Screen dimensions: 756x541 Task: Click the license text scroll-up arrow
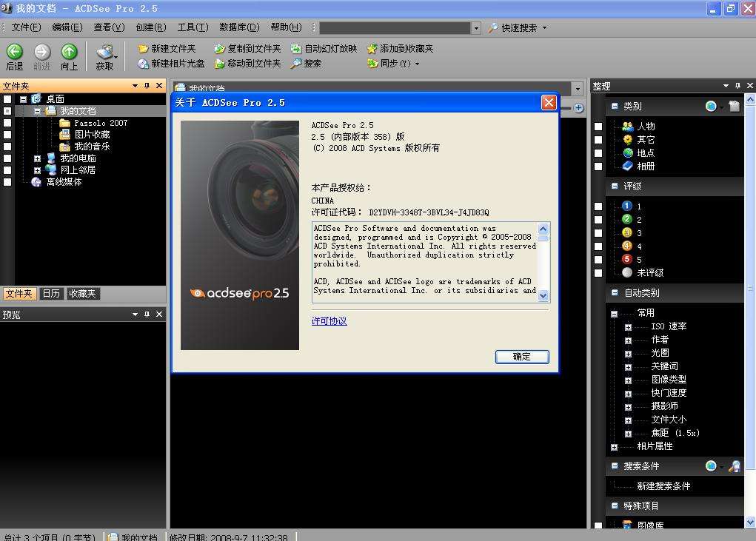[x=543, y=229]
